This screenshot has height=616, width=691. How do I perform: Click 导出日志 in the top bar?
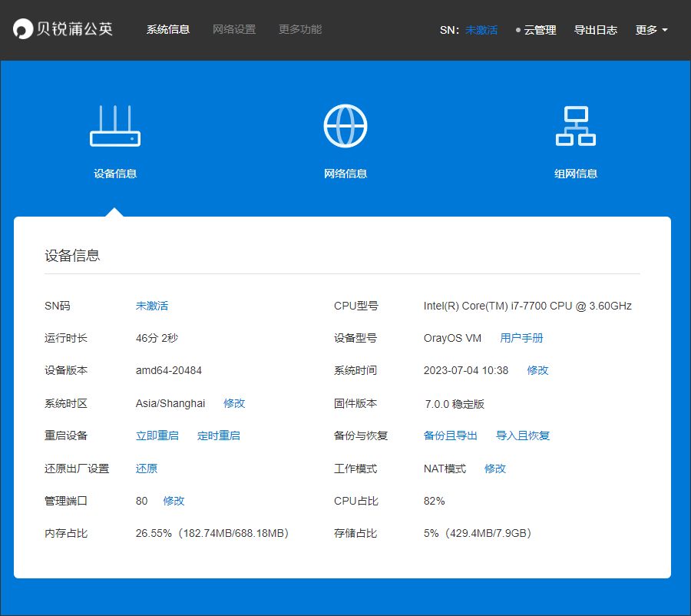597,30
